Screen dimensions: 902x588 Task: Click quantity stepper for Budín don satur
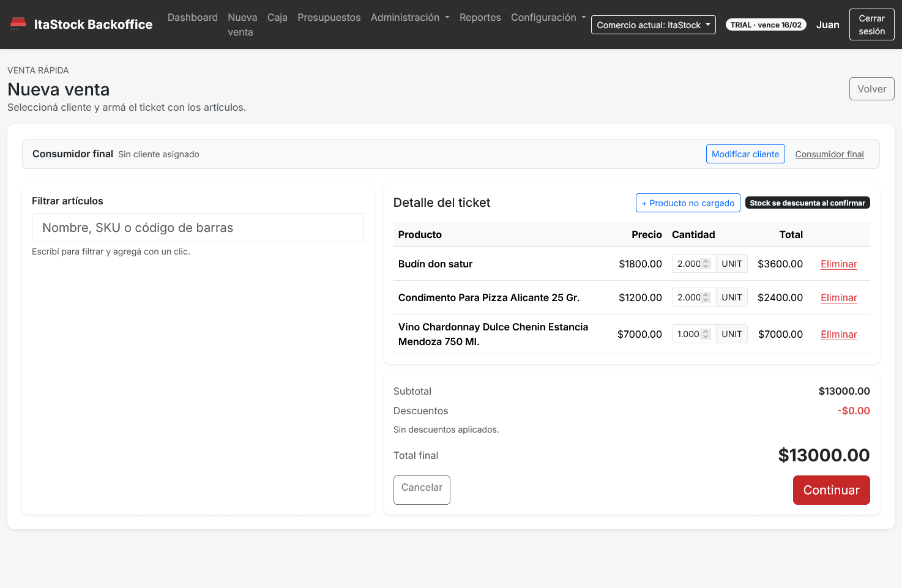pos(706,264)
